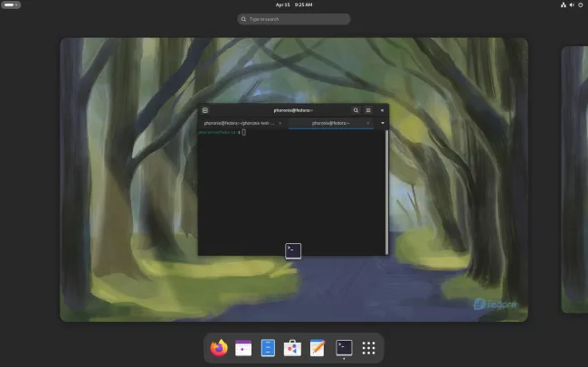
Task: Open the terminal search icon
Action: [x=356, y=110]
